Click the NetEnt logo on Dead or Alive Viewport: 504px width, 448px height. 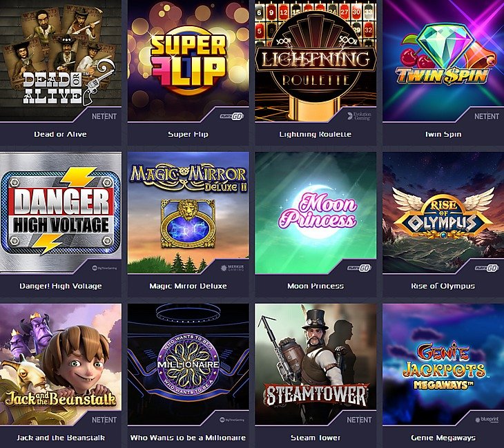coord(104,117)
